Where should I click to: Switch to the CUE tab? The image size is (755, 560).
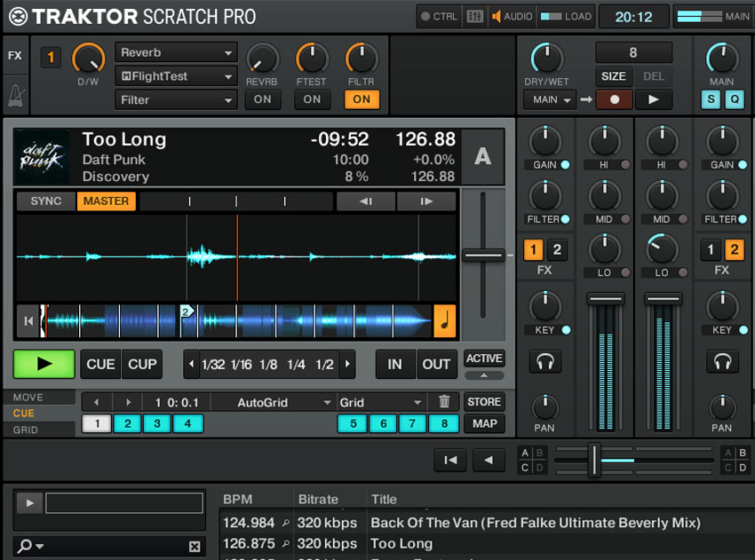coord(39,414)
